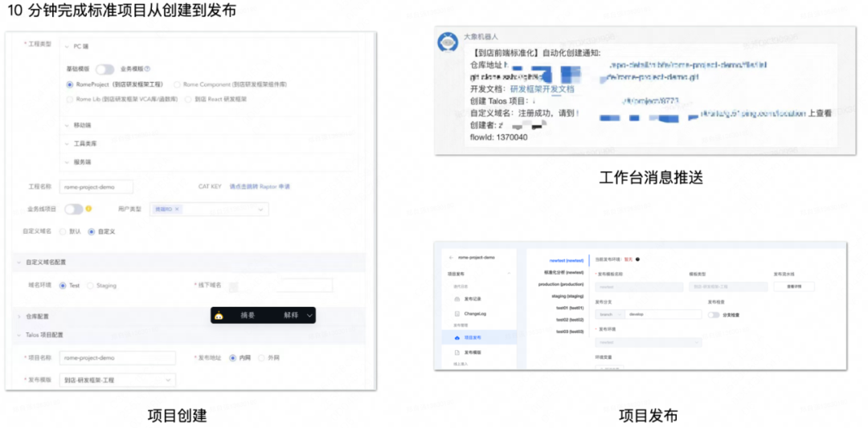Click the 查看详情 button under 发布流水线

click(794, 287)
